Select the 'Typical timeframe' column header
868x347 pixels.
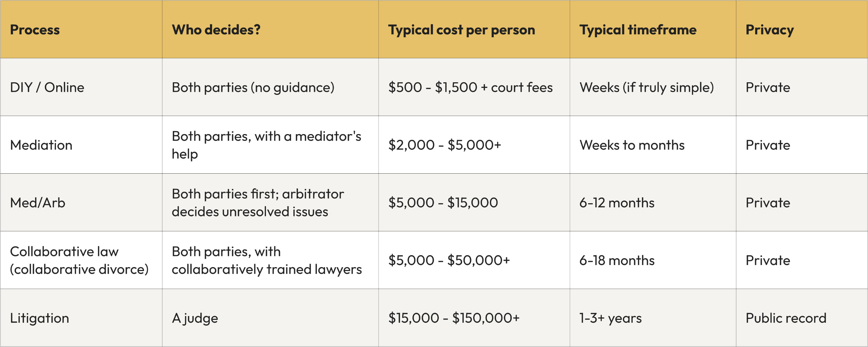click(638, 30)
